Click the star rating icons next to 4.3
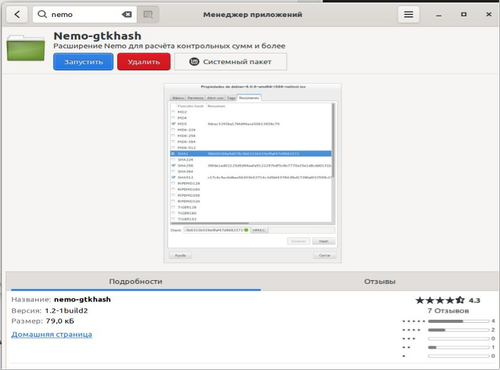 tap(440, 300)
